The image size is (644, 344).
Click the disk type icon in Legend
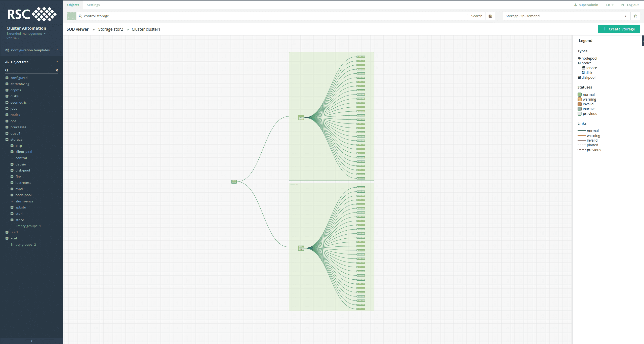point(584,73)
